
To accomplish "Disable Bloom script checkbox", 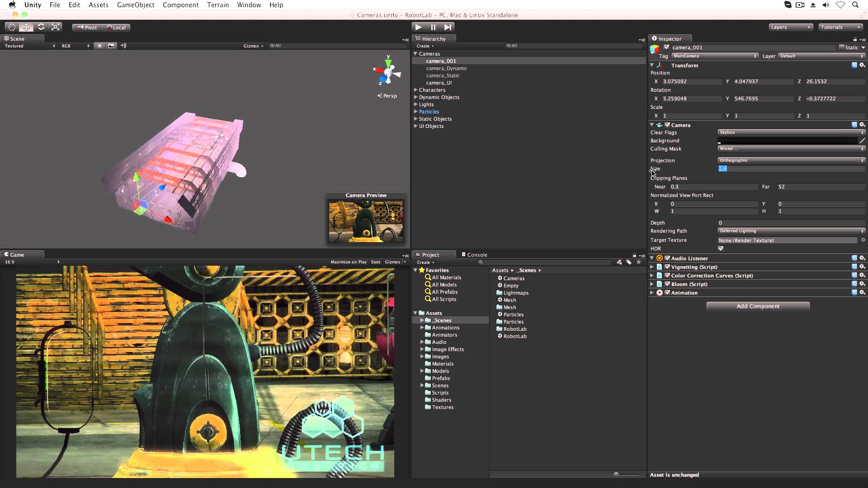I will [667, 284].
